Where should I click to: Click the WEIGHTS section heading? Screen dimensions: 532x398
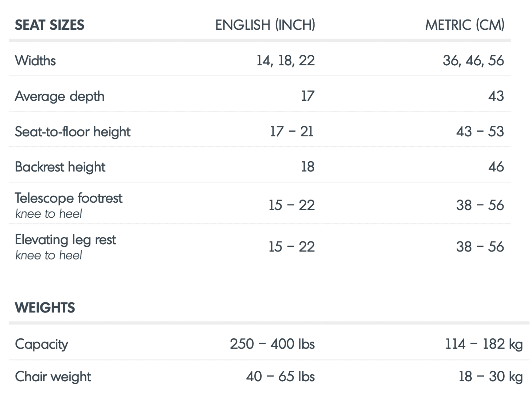45,307
